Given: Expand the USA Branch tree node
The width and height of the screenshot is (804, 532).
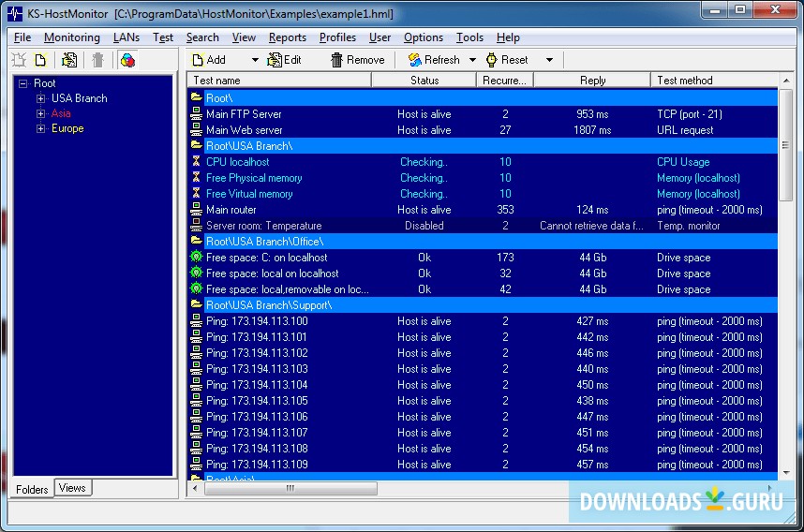Looking at the screenshot, I should [x=40, y=98].
